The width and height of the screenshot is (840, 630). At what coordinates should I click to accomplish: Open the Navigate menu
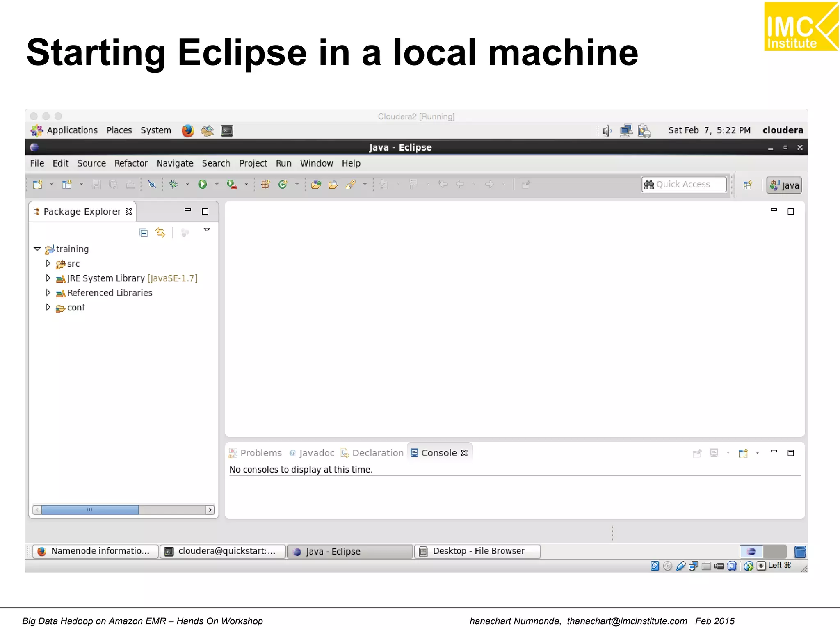(x=175, y=163)
